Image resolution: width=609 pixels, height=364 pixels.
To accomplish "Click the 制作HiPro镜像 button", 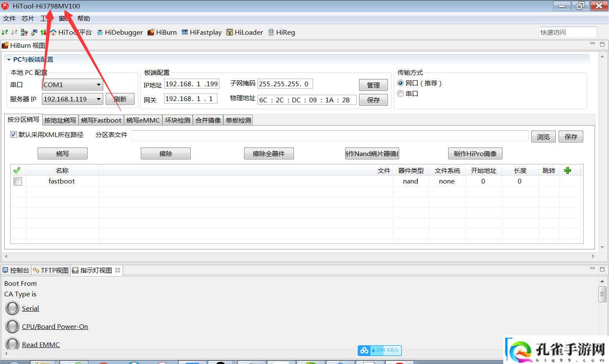I will tap(475, 153).
